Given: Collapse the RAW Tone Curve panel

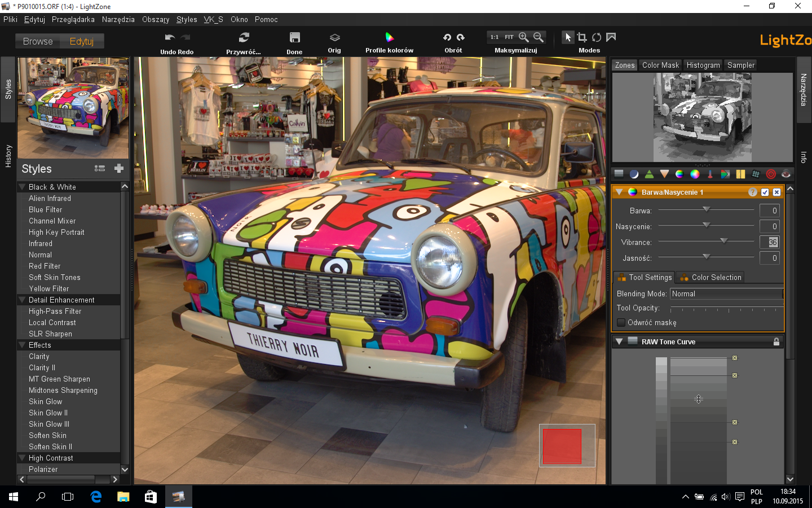Looking at the screenshot, I should tap(619, 341).
